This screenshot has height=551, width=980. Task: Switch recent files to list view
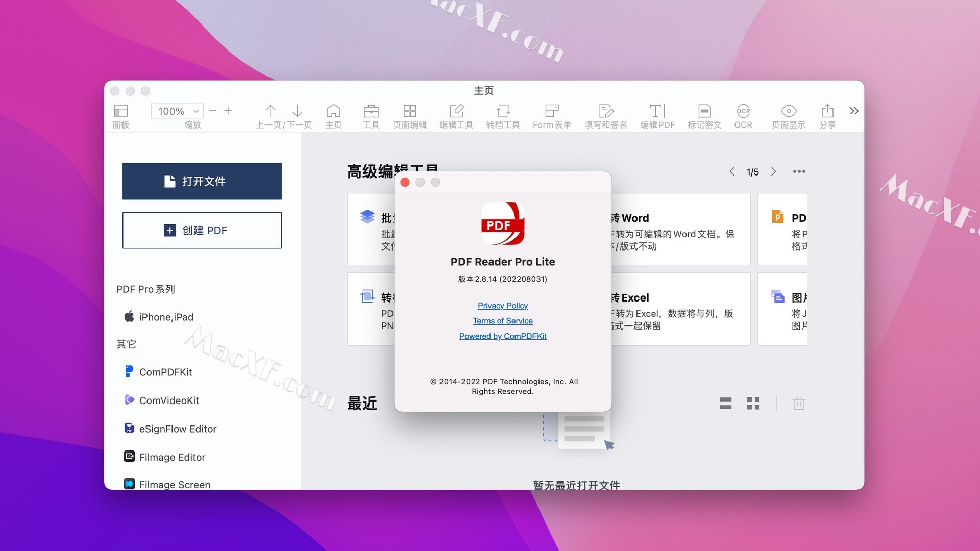pos(725,403)
